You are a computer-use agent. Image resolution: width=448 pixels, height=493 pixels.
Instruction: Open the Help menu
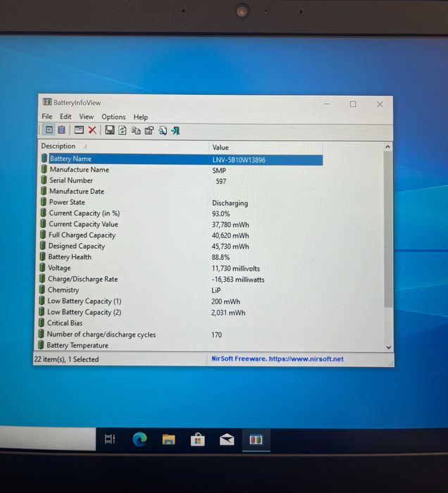[141, 117]
